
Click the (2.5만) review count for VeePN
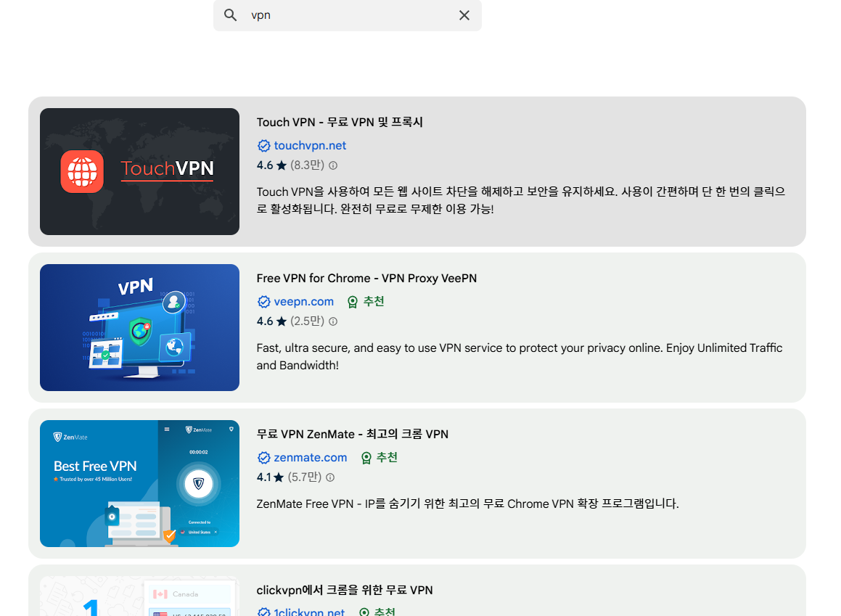(x=308, y=321)
